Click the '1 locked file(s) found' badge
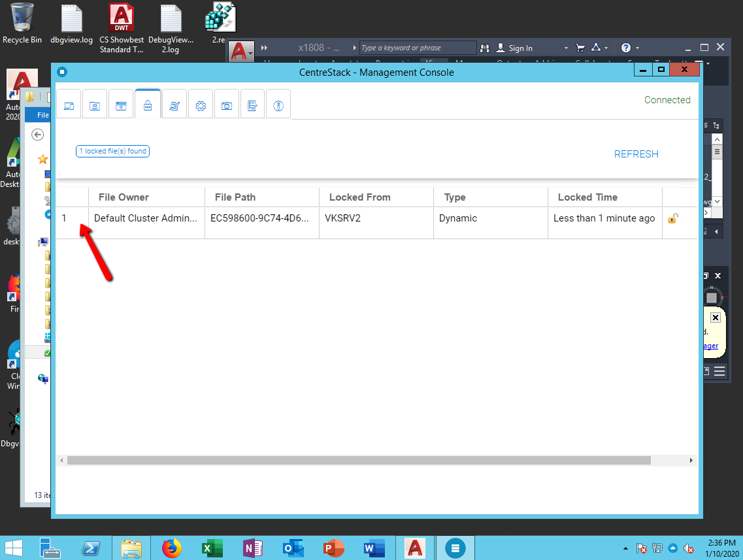This screenshot has width=743, height=560. 113,151
